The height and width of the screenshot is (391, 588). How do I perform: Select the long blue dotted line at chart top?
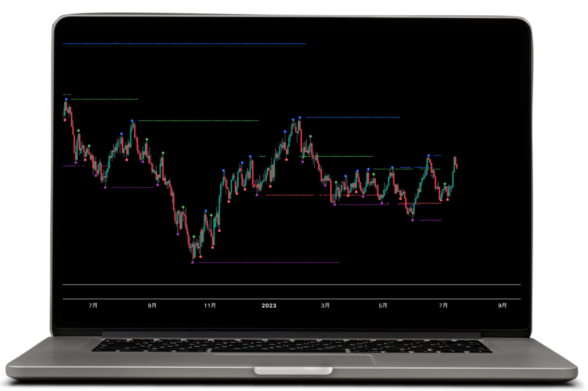click(185, 44)
